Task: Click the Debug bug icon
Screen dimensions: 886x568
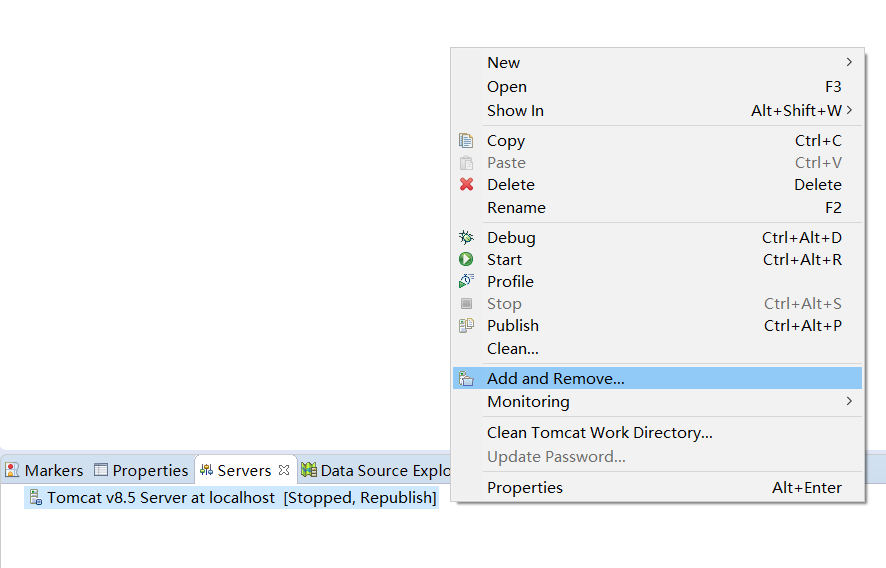Action: pos(466,238)
